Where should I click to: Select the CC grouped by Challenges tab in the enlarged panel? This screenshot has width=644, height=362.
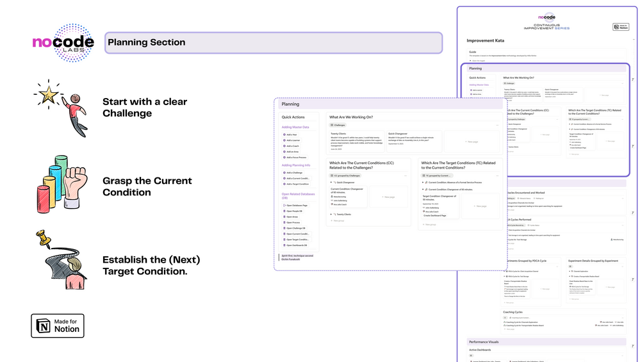pos(345,176)
